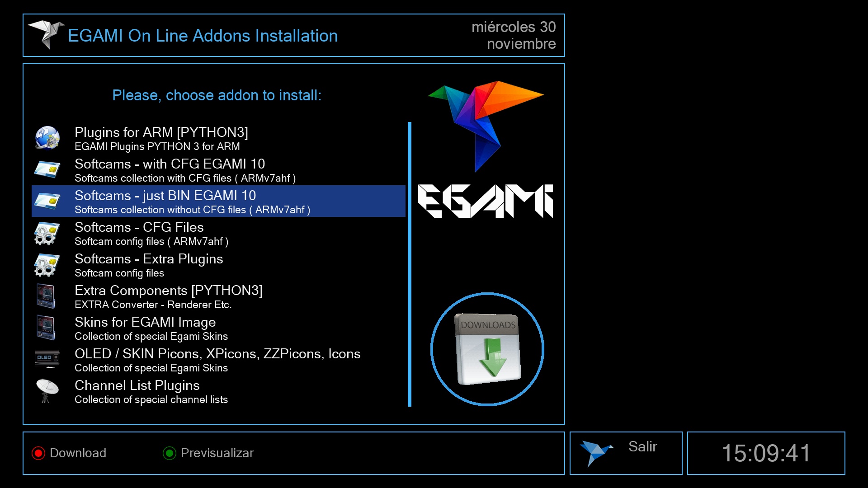Open Skins for EGAMI Image entry
868x488 pixels.
pos(145,323)
